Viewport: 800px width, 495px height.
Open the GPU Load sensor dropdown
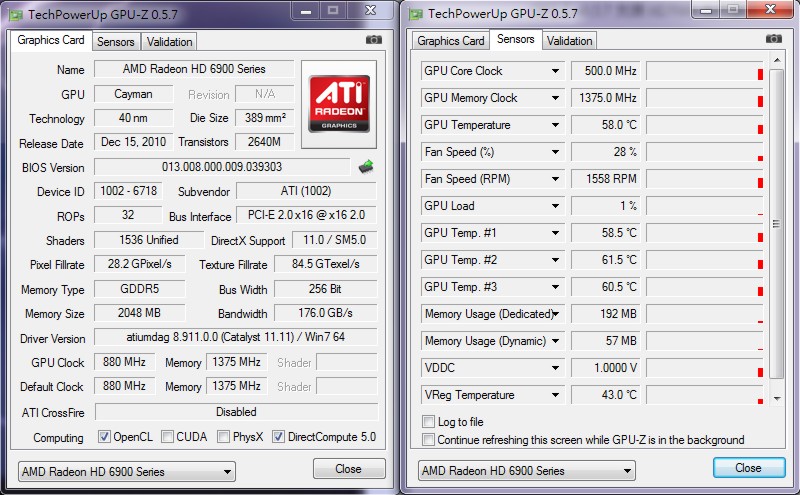555,206
